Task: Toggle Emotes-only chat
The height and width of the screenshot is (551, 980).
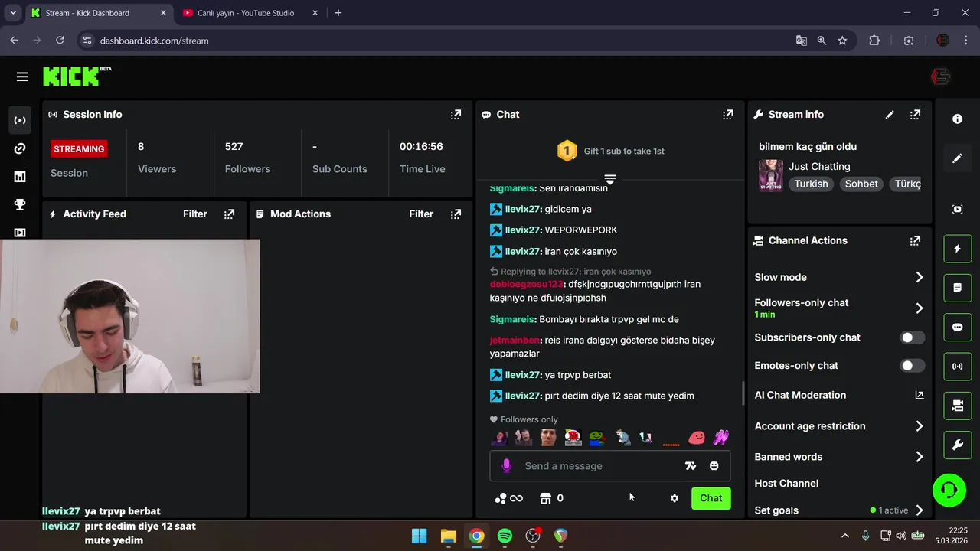Action: pos(912,366)
